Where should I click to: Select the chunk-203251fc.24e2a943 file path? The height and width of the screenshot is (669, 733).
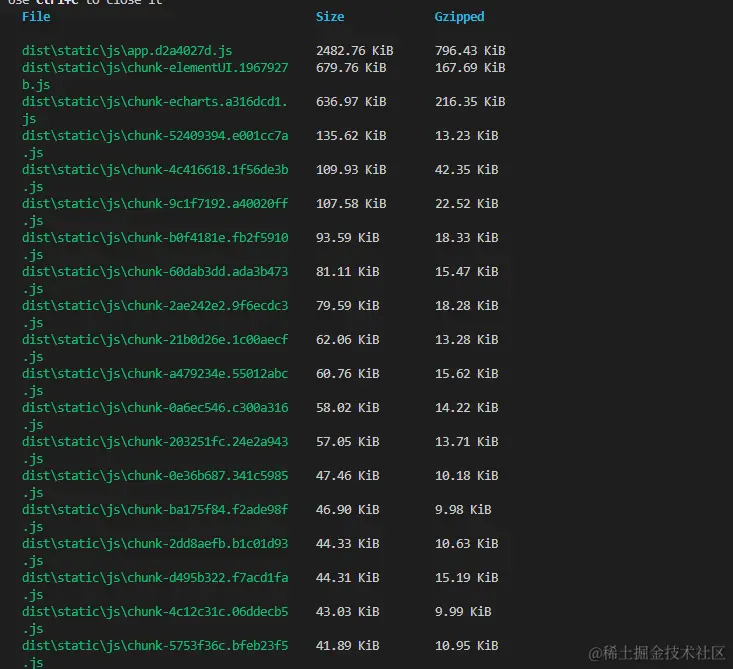[155, 442]
